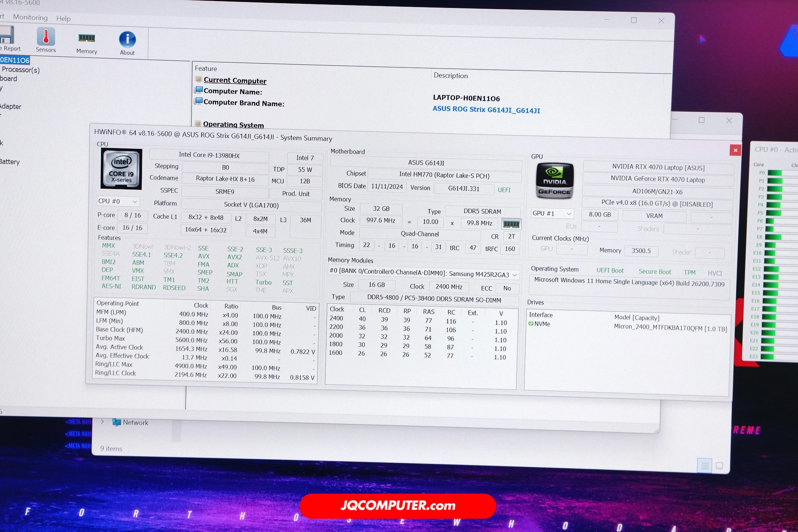Expand the Network tree item

click(x=103, y=421)
